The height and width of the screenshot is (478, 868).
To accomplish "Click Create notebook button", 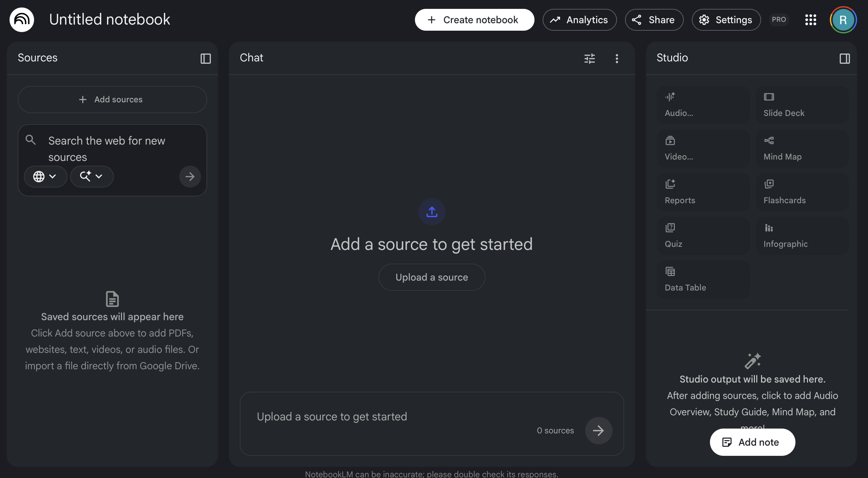I will 475,20.
